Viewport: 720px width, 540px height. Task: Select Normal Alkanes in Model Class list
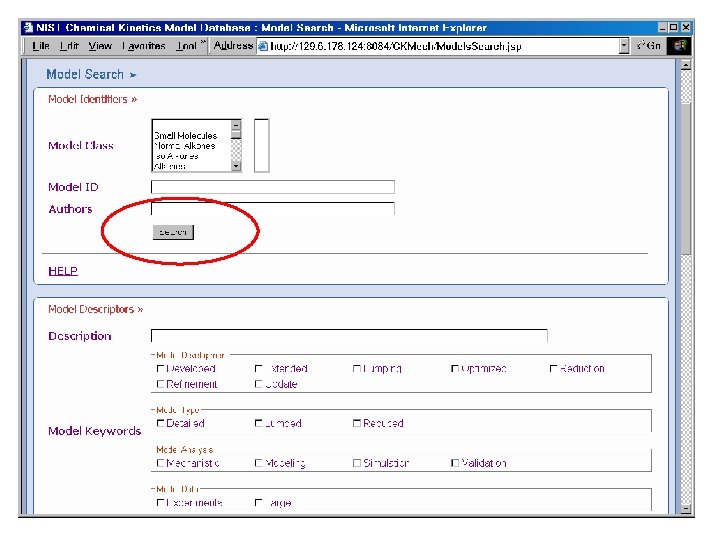coord(185,146)
